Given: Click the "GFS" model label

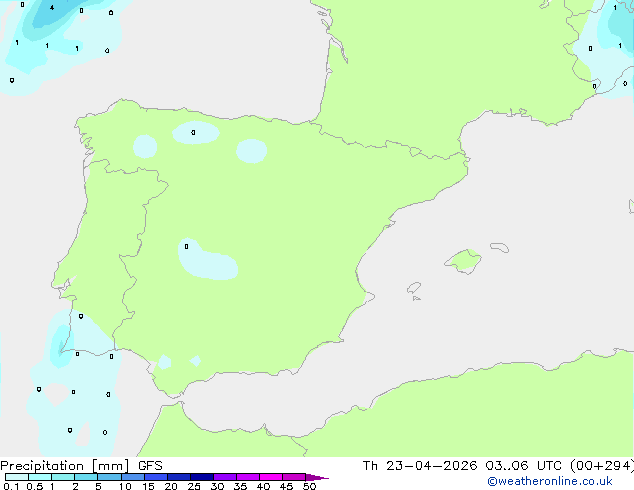Looking at the screenshot, I should pos(150,466).
